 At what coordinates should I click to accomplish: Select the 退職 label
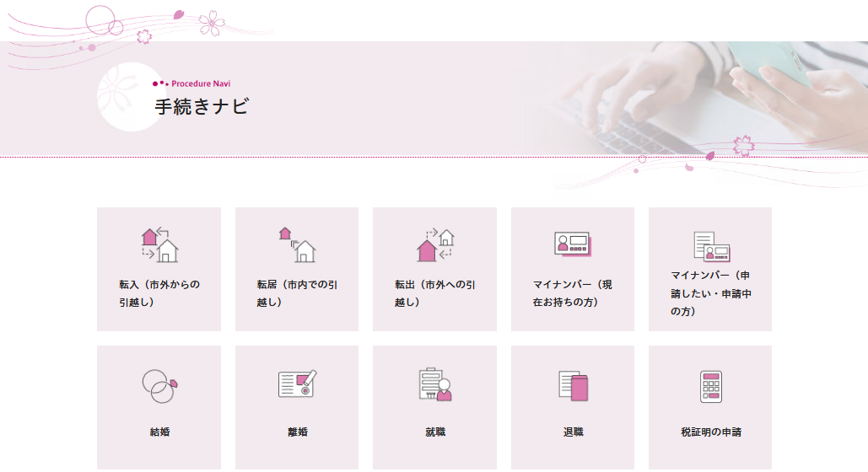click(x=573, y=432)
